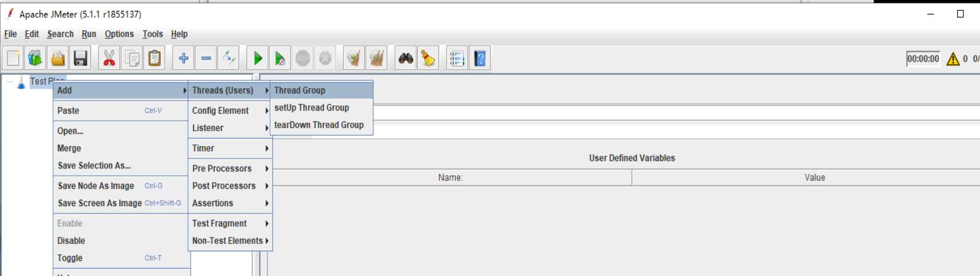Click the Reset Search brush icon
The image size is (980, 276).
(x=428, y=58)
